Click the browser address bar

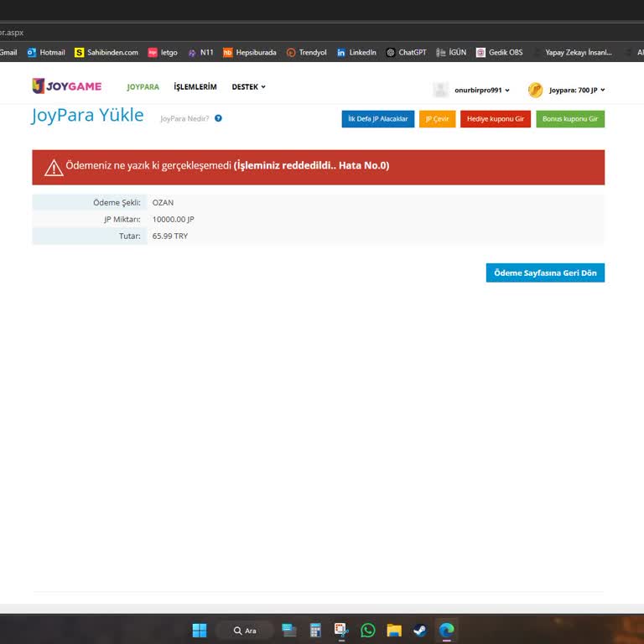(322, 33)
